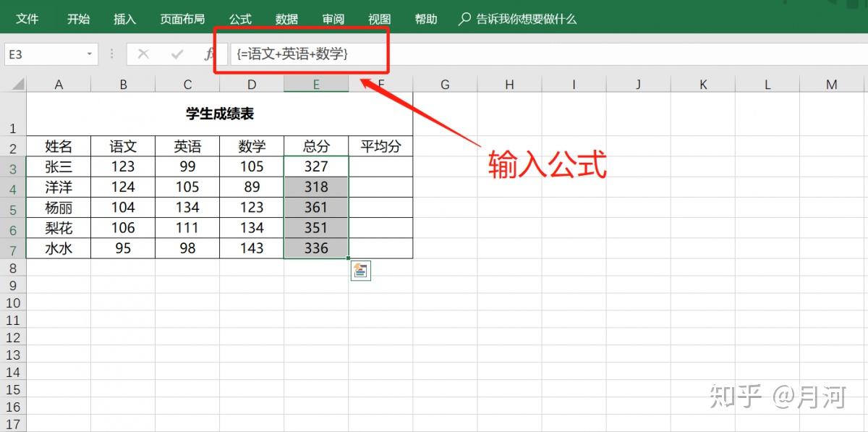Screen dimensions: 868x432
Task: Select 梨花's 英语 score 111
Action: coord(187,228)
